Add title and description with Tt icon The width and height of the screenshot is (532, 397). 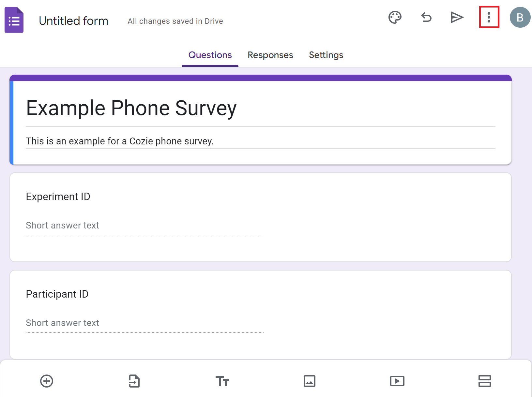pyautogui.click(x=222, y=381)
